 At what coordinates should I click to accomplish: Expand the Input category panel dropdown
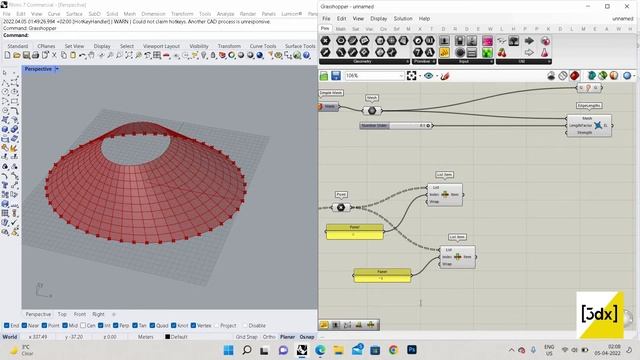[x=491, y=62]
